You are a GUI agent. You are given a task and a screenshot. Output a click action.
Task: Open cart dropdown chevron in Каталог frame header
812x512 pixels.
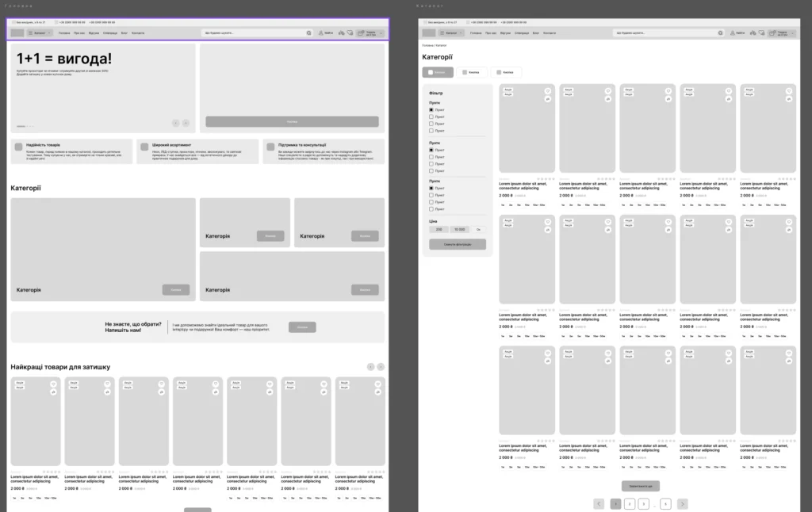(x=792, y=33)
